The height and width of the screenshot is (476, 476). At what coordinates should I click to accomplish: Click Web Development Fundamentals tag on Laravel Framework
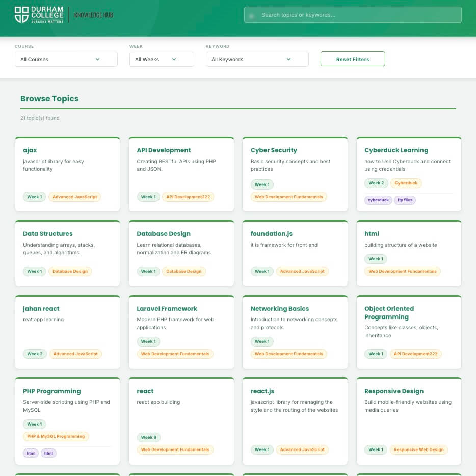(x=175, y=354)
